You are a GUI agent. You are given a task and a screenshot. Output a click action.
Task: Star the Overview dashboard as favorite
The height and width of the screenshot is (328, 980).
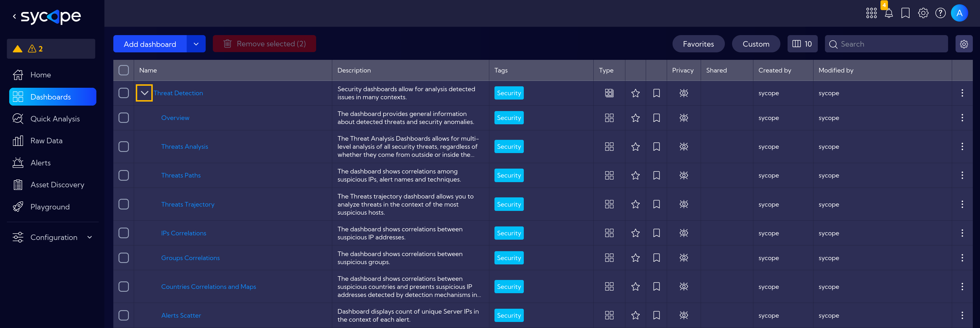click(x=635, y=118)
